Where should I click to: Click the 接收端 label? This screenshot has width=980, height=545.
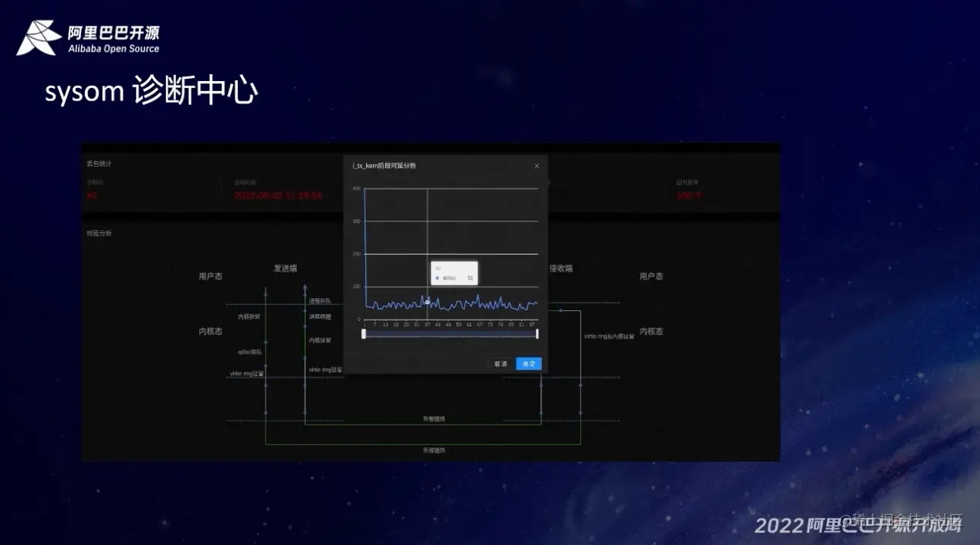click(x=561, y=269)
